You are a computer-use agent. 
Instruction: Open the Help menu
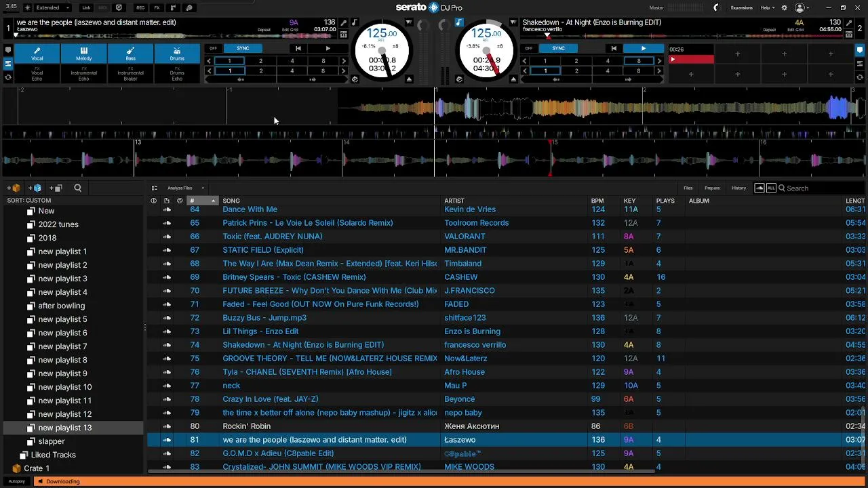point(767,7)
